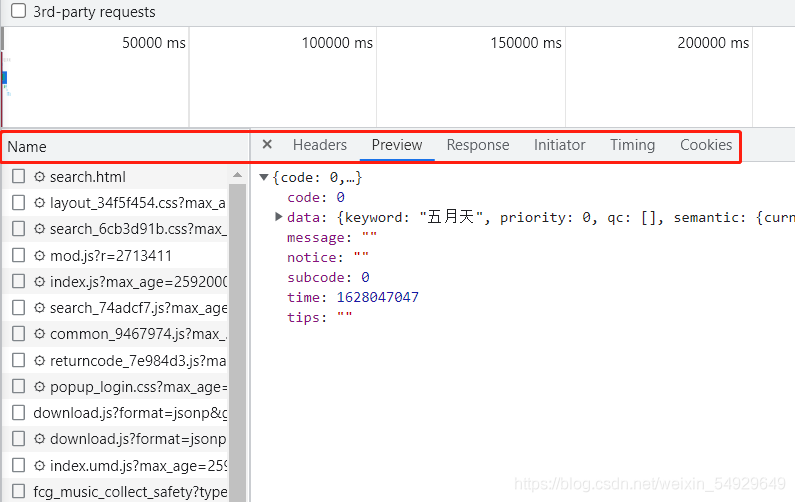Tick the checkbox for search_6cb3d91b.css

[18, 229]
